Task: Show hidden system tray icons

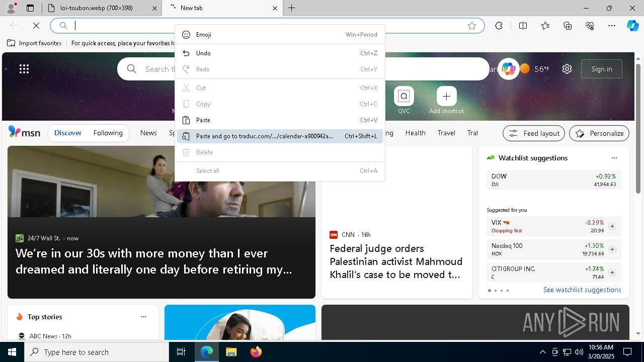Action: click(542, 352)
